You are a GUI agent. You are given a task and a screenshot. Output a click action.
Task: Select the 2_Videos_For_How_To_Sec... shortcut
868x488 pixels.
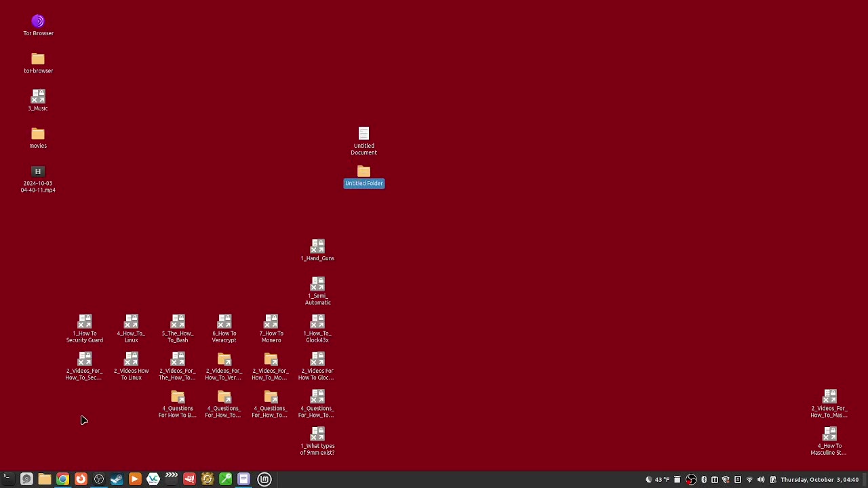(x=84, y=366)
